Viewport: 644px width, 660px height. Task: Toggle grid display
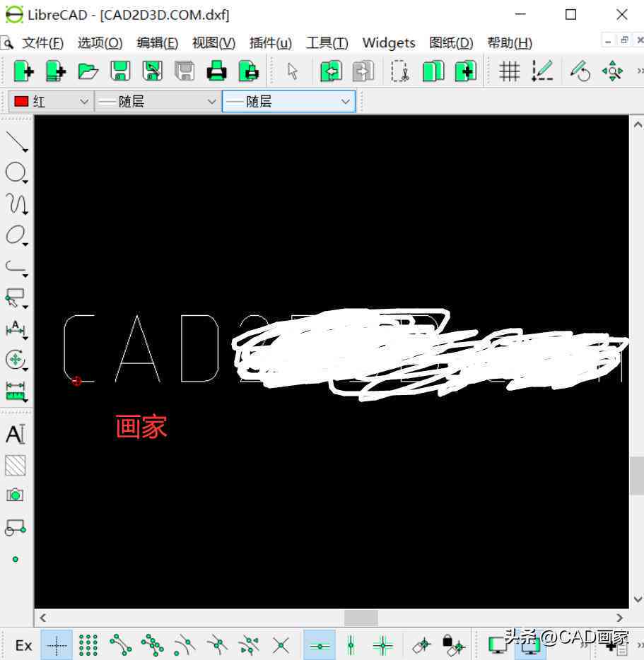click(509, 71)
